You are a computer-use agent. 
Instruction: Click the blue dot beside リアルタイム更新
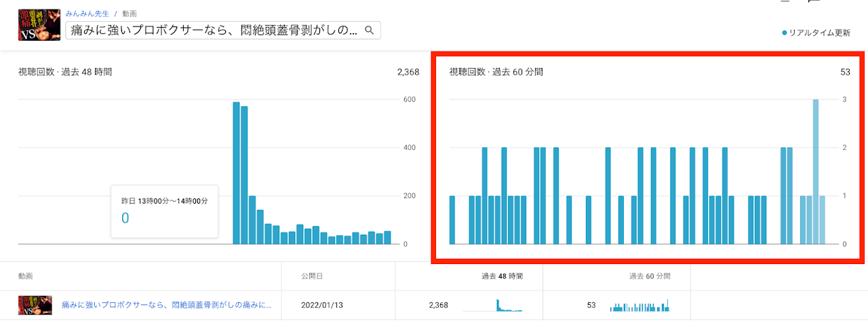pos(785,33)
